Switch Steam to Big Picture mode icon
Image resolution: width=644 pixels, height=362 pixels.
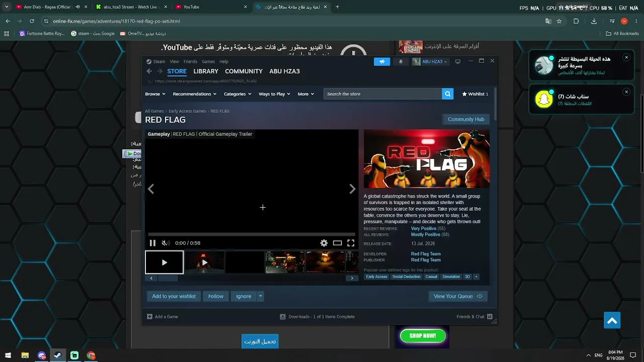click(457, 61)
